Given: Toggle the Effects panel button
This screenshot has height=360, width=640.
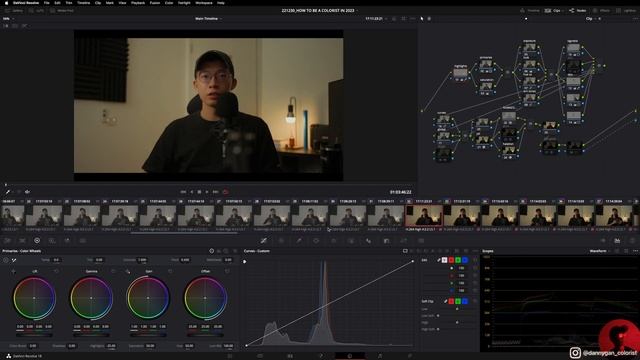Looking at the screenshot, I should [601, 11].
